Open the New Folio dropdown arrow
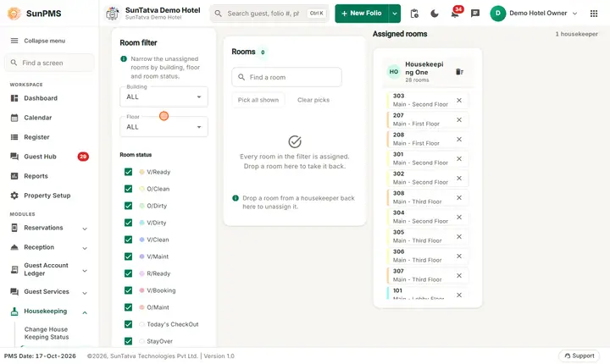The height and width of the screenshot is (364, 610). point(395,14)
